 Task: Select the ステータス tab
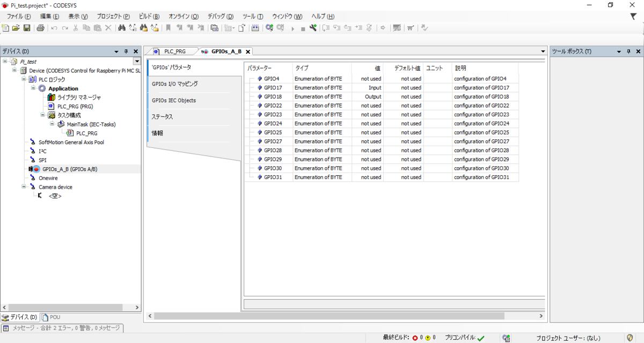[x=162, y=116]
